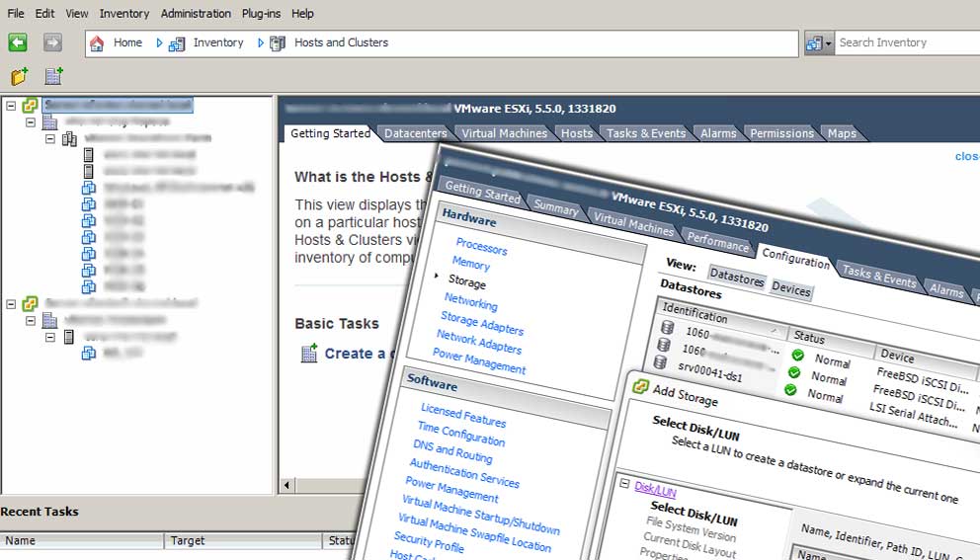Open Alarms tab in main window
This screenshot has width=980, height=560.
pyautogui.click(x=718, y=133)
